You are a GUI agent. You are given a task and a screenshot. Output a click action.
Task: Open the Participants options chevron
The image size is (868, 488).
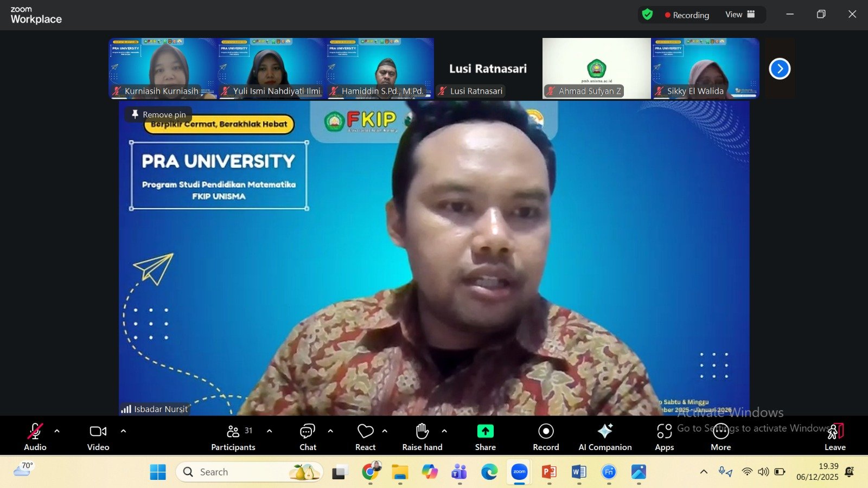click(x=270, y=431)
